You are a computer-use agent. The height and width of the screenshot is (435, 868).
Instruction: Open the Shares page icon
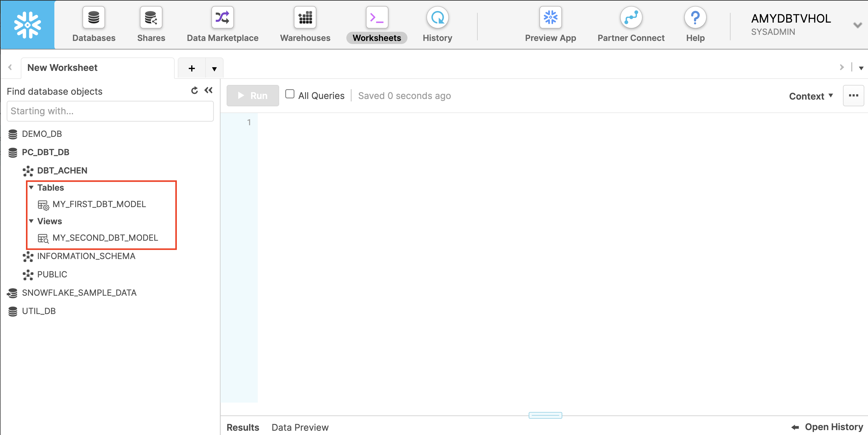151,18
